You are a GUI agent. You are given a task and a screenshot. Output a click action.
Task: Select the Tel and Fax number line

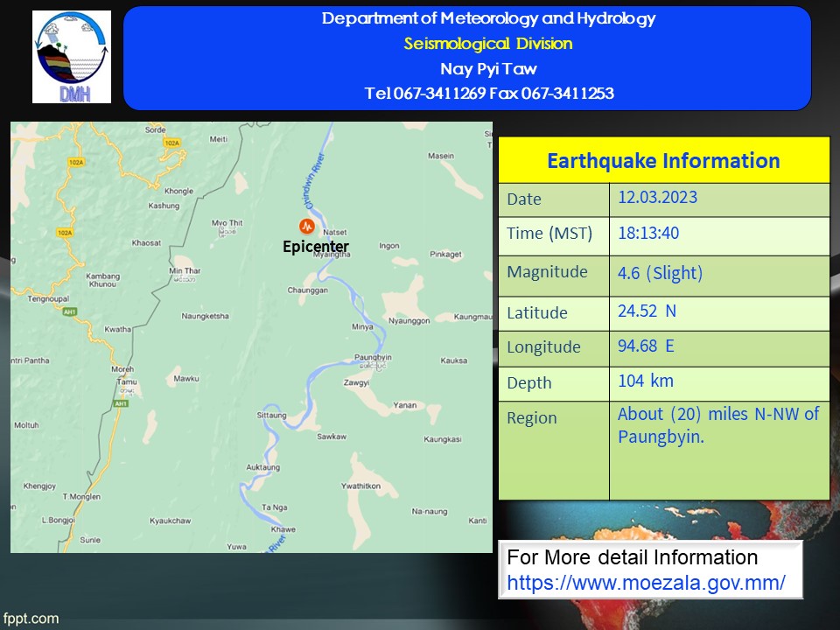489,94
